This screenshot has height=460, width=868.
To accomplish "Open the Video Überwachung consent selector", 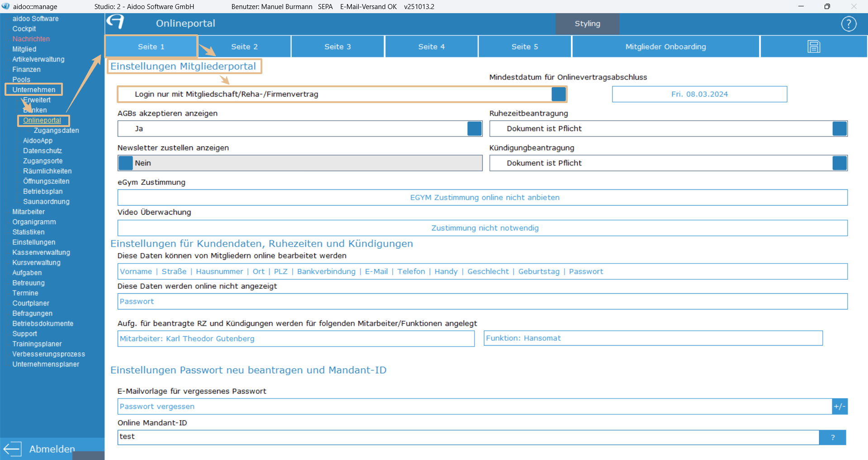I will [482, 228].
